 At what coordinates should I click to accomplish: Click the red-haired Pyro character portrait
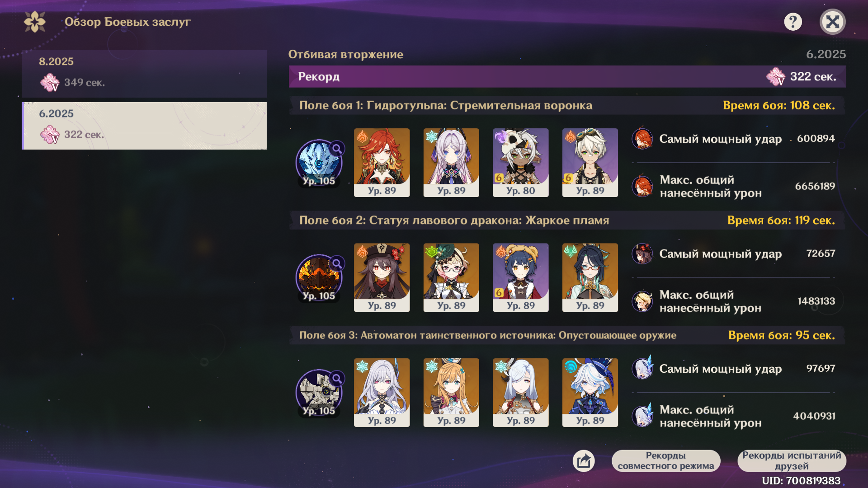(x=382, y=163)
